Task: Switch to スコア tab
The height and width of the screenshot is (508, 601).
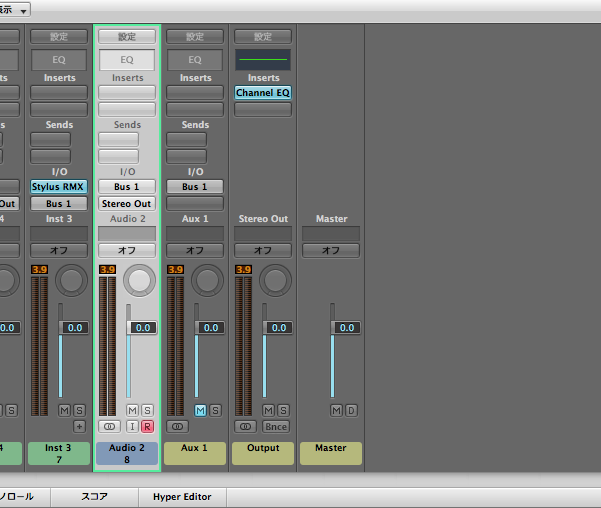Action: pyautogui.click(x=94, y=497)
